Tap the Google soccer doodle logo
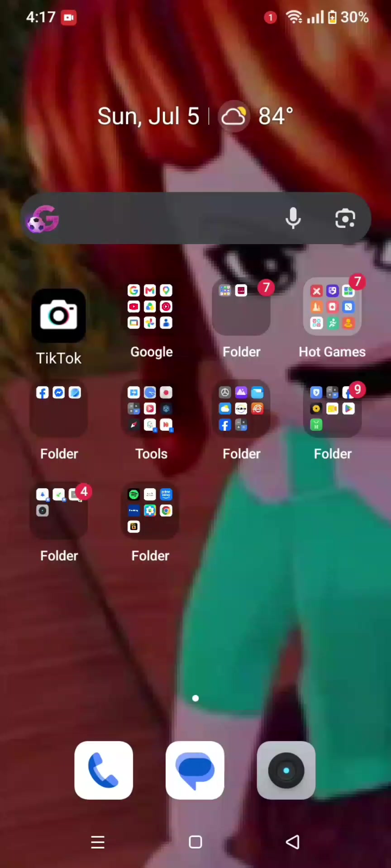The image size is (391, 868). click(43, 219)
